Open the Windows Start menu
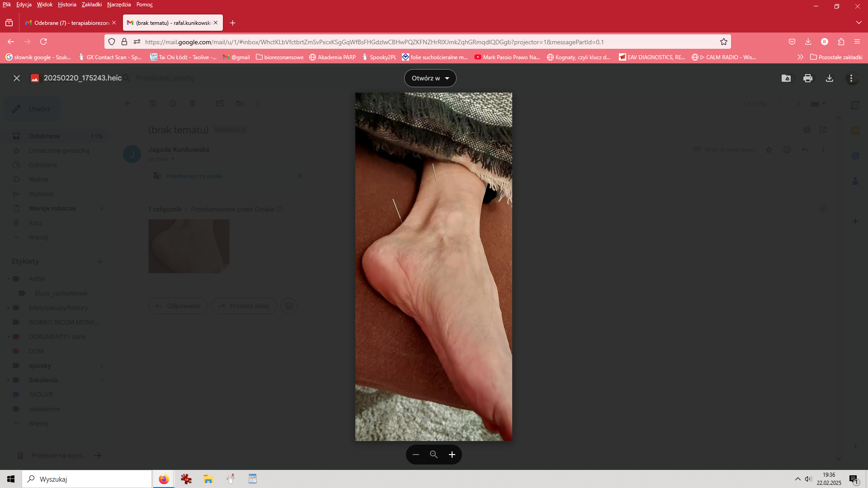Image resolution: width=868 pixels, height=488 pixels. 11,479
